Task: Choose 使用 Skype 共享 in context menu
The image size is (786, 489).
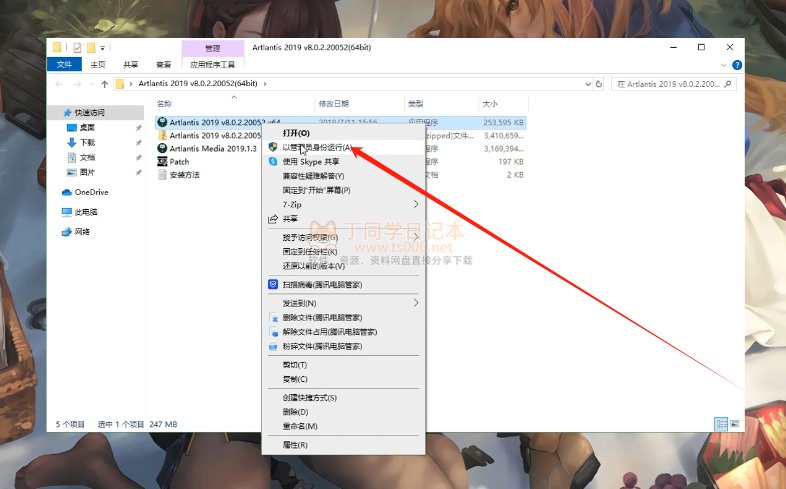Action: [310, 161]
